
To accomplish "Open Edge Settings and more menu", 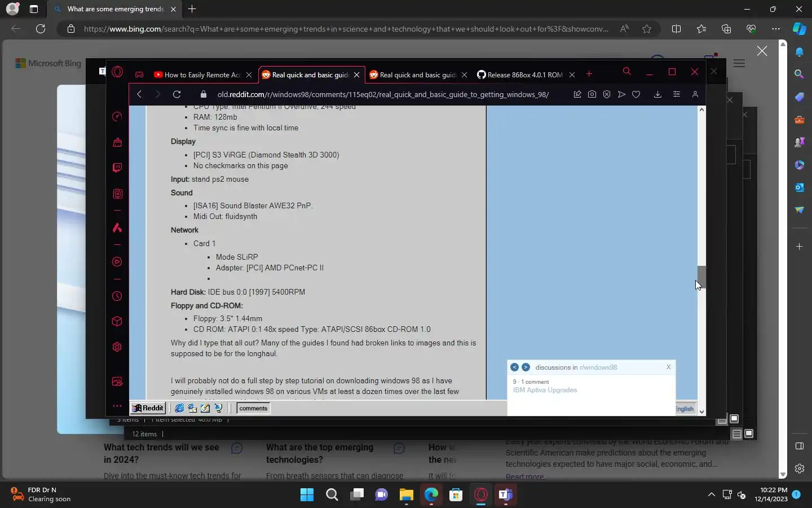I will pyautogui.click(x=776, y=29).
